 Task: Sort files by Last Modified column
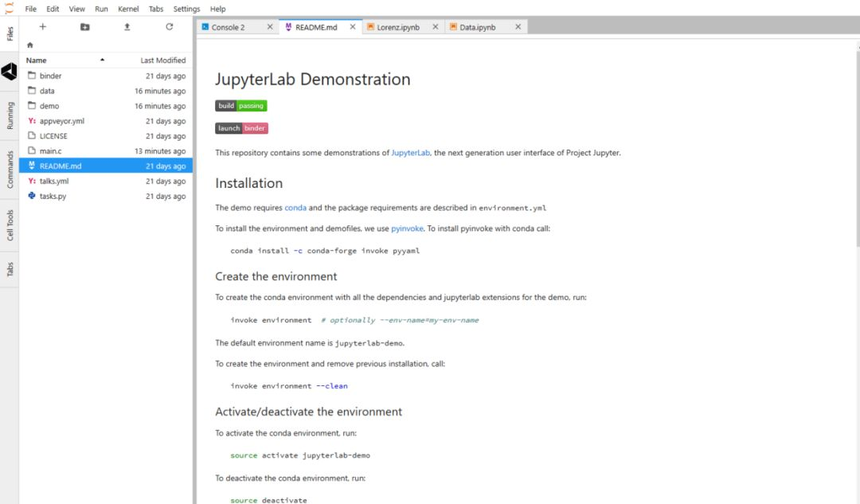click(163, 61)
